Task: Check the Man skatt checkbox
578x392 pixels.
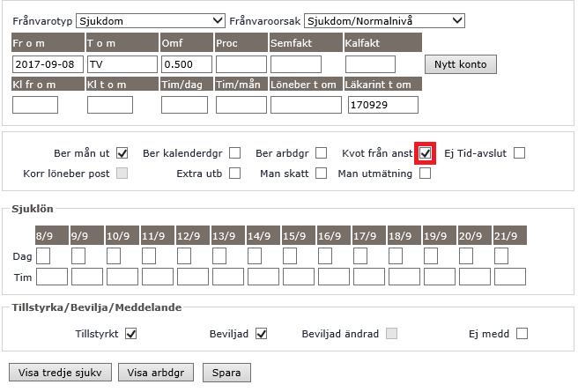Action: [321, 174]
